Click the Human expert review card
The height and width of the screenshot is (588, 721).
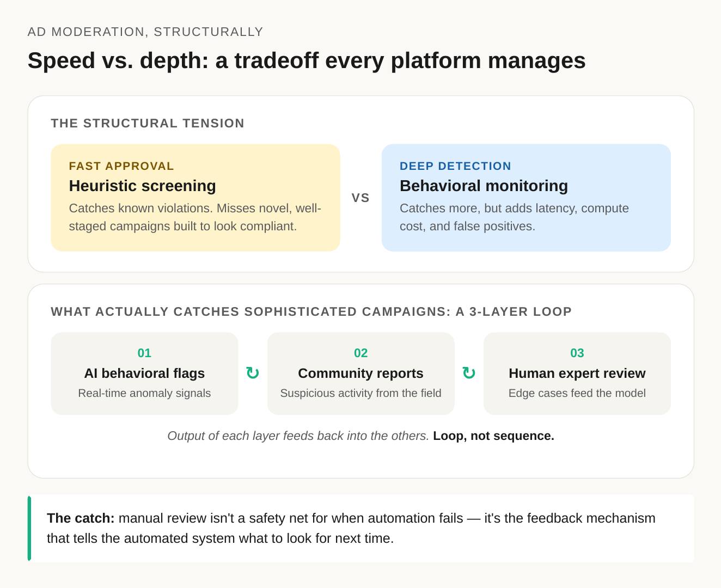[577, 373]
